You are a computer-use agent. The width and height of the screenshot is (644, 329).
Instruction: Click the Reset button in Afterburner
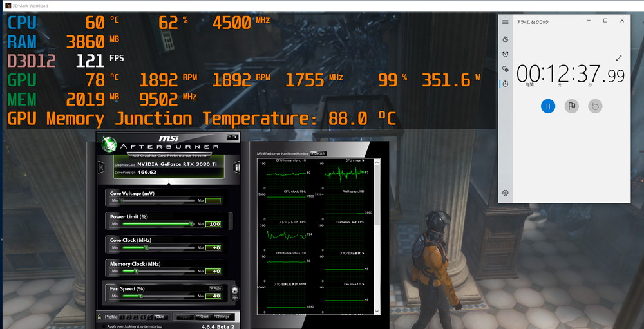point(204,317)
